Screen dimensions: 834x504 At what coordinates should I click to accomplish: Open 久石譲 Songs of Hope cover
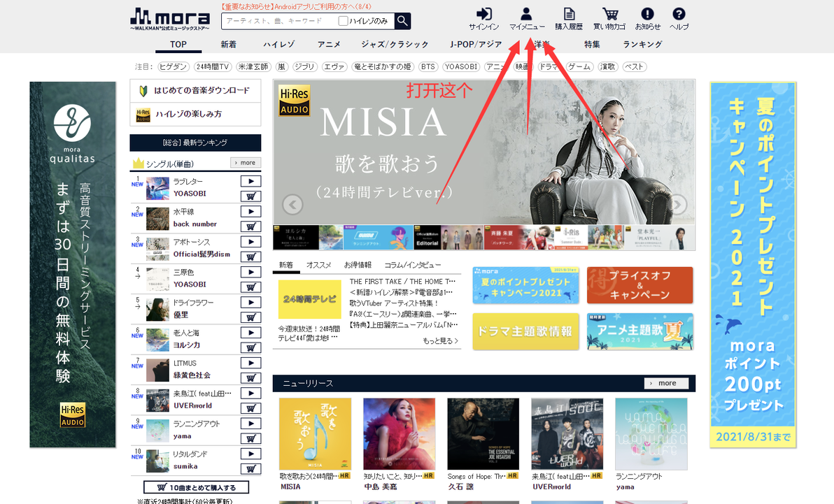pos(483,434)
